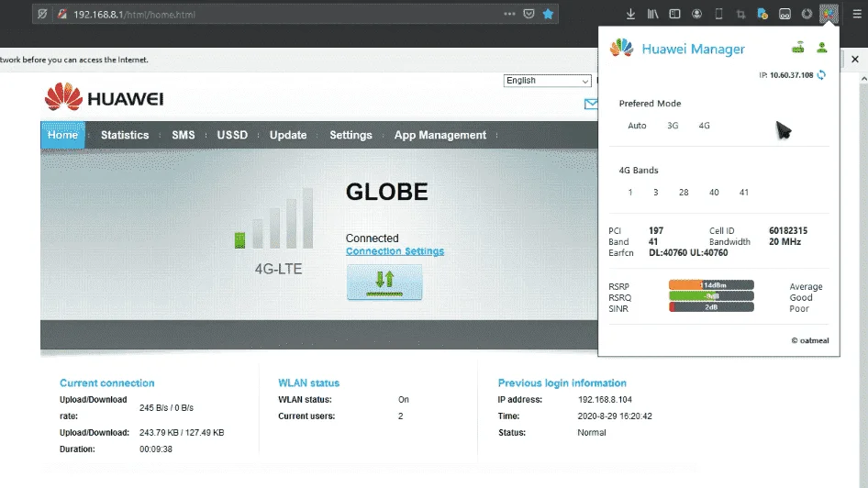Click the oatmeal credit link
Image resolution: width=868 pixels, height=488 pixels.
[x=810, y=340]
